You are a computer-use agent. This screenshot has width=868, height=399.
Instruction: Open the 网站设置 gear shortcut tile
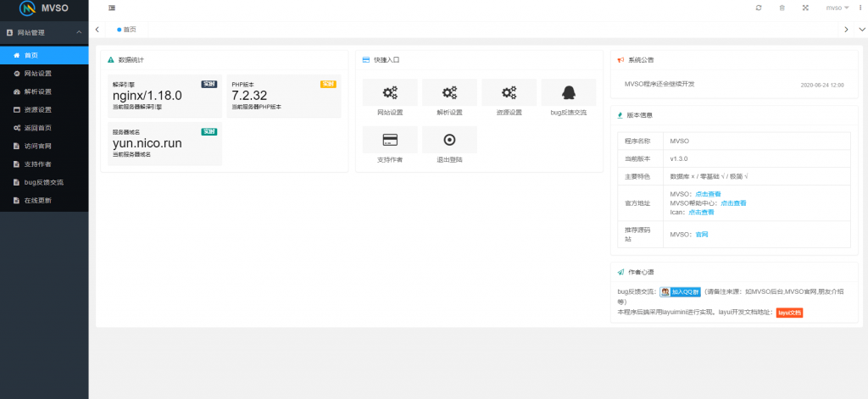tap(390, 97)
